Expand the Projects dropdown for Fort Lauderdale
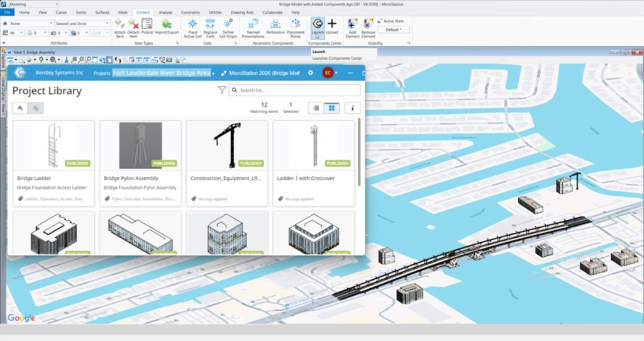 pos(214,74)
